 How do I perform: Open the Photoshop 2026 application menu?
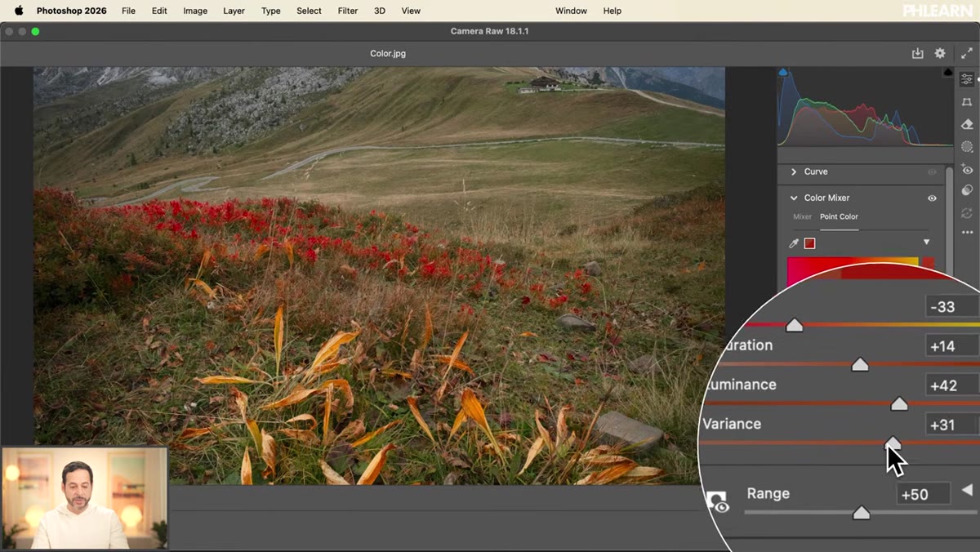[73, 11]
